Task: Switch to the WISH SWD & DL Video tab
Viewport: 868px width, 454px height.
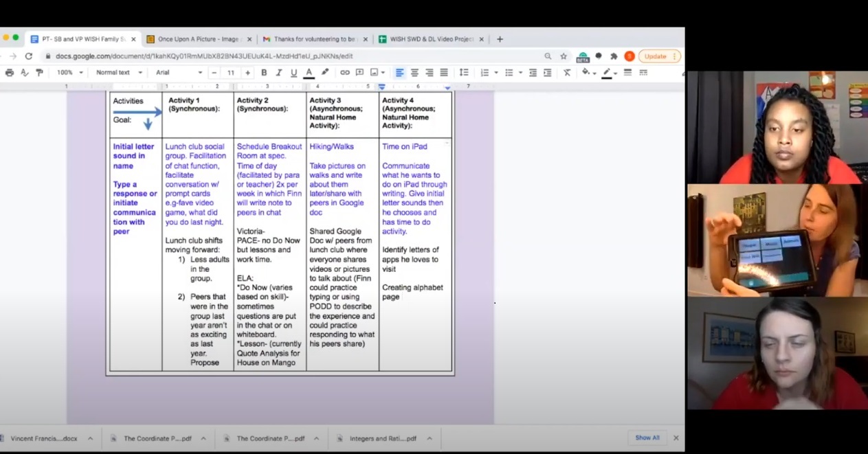Action: point(430,39)
